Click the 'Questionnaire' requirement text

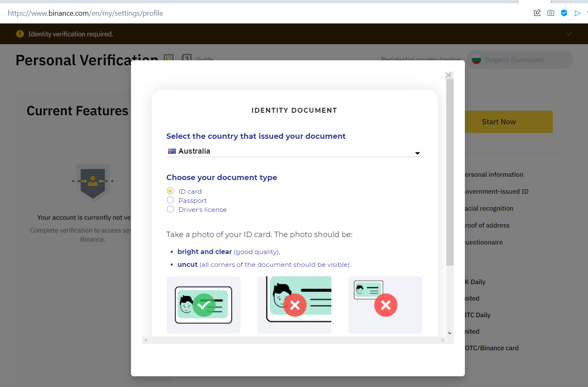coord(484,242)
